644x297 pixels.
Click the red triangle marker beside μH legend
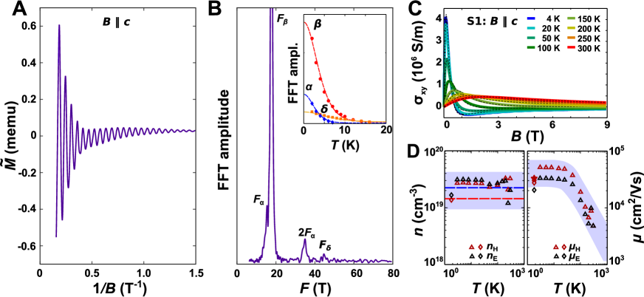[x=556, y=247]
